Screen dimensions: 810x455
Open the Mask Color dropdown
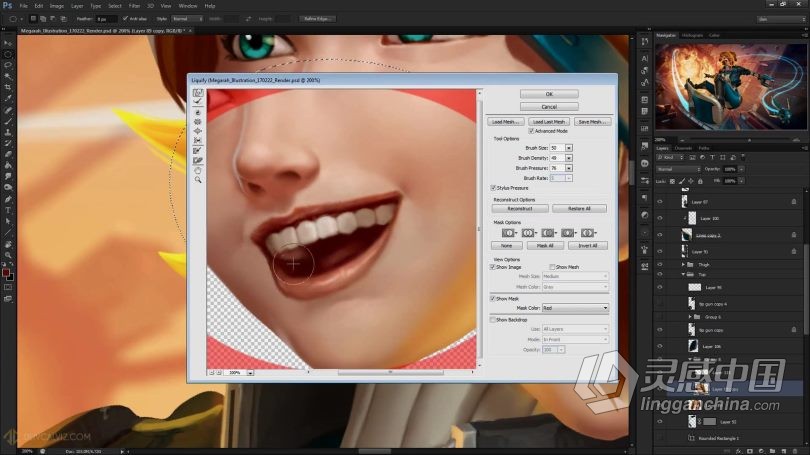(575, 308)
